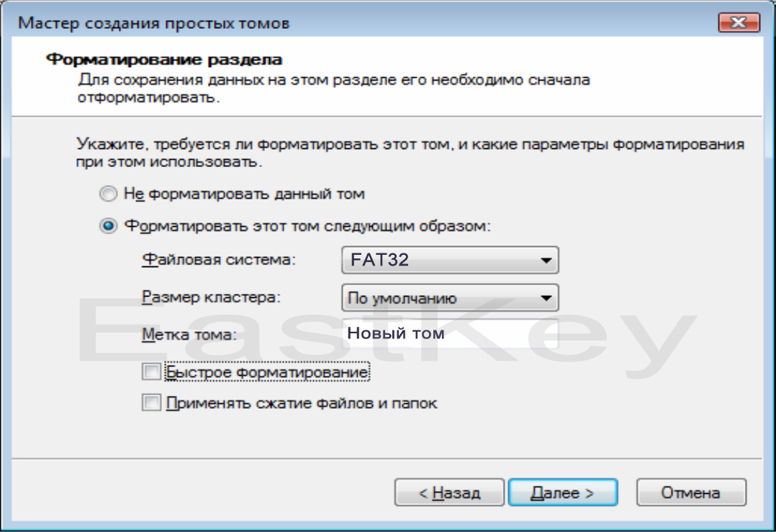This screenshot has height=532, width=776.
Task: Click the 'Мастер создания простых томов' title bar
Action: [153, 23]
